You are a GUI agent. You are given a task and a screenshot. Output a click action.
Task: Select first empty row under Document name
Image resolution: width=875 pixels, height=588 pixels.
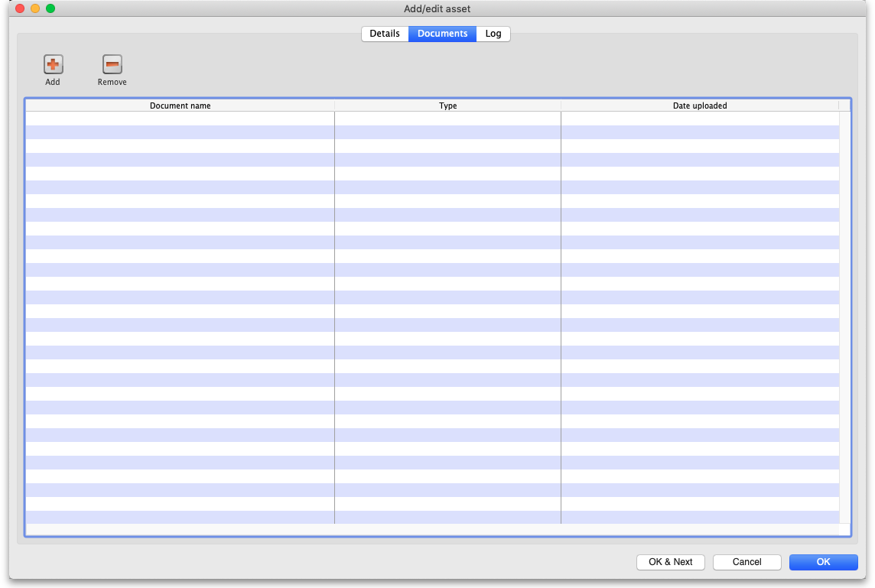(x=180, y=119)
